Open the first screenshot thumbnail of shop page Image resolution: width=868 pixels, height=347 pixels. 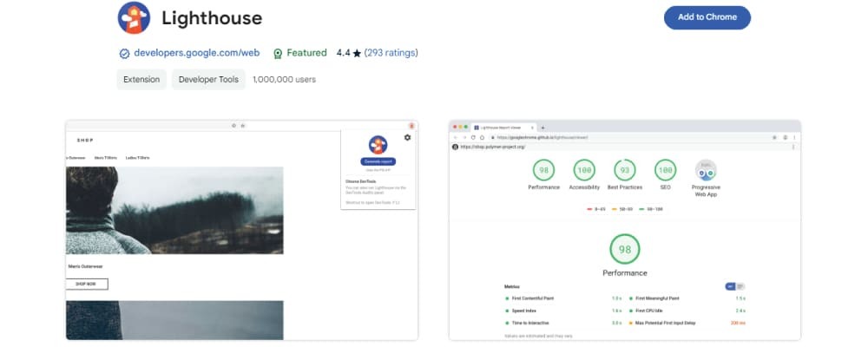coord(241,230)
